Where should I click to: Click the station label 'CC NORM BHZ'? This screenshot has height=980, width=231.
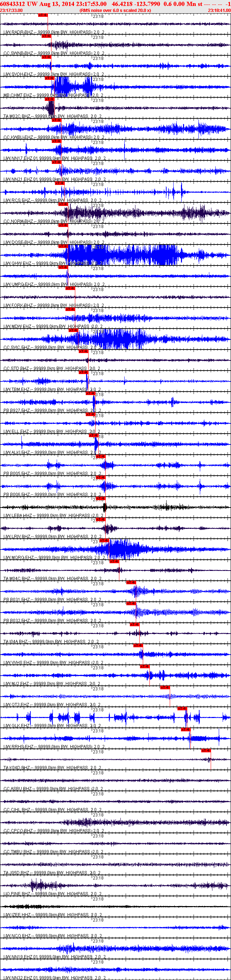(18, 221)
